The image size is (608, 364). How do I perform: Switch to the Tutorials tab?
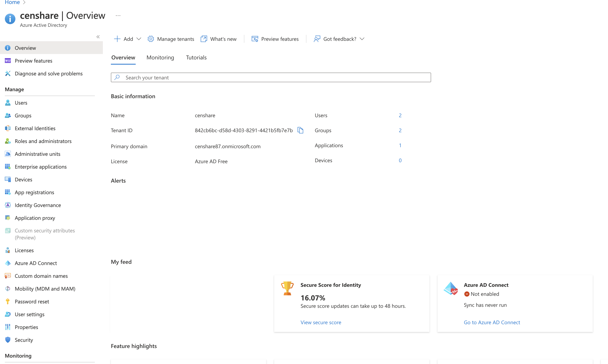click(196, 57)
